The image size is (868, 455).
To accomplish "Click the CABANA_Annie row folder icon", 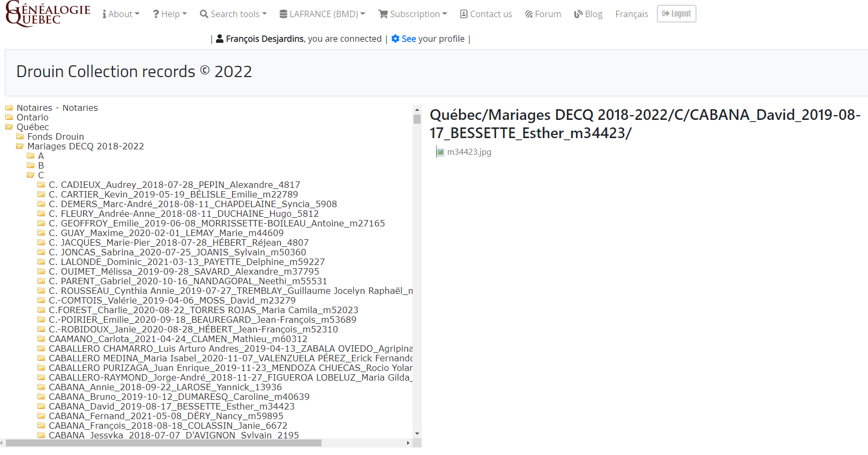I will coord(41,387).
